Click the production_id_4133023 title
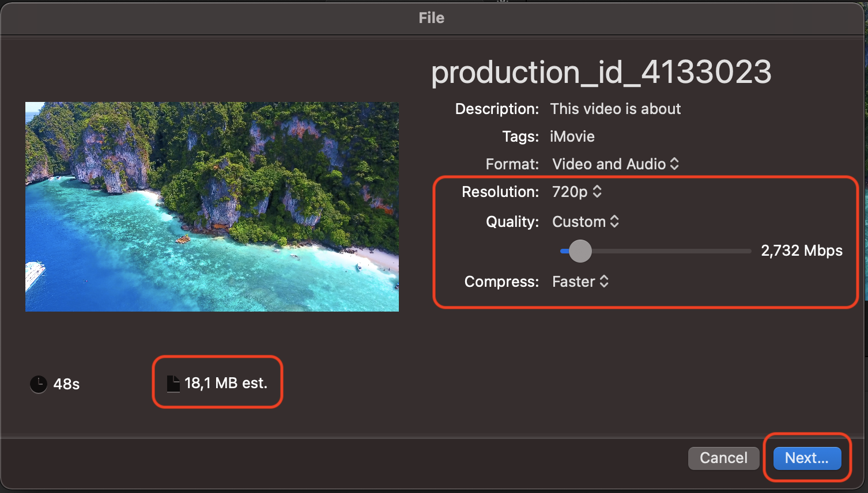Image resolution: width=868 pixels, height=493 pixels. pos(602,72)
